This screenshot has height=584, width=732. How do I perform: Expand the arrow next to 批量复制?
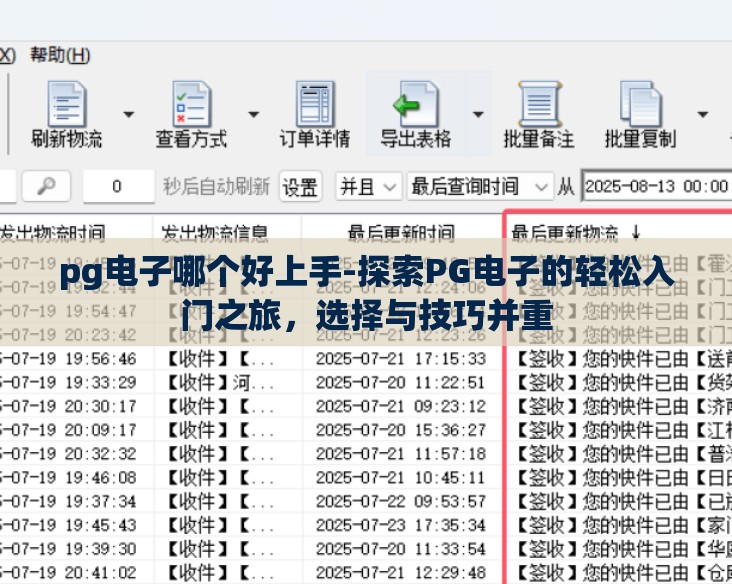(x=703, y=114)
